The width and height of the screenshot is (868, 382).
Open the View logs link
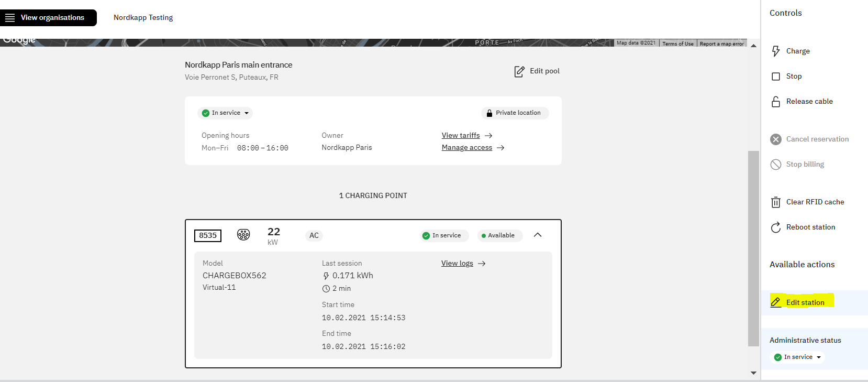click(457, 263)
